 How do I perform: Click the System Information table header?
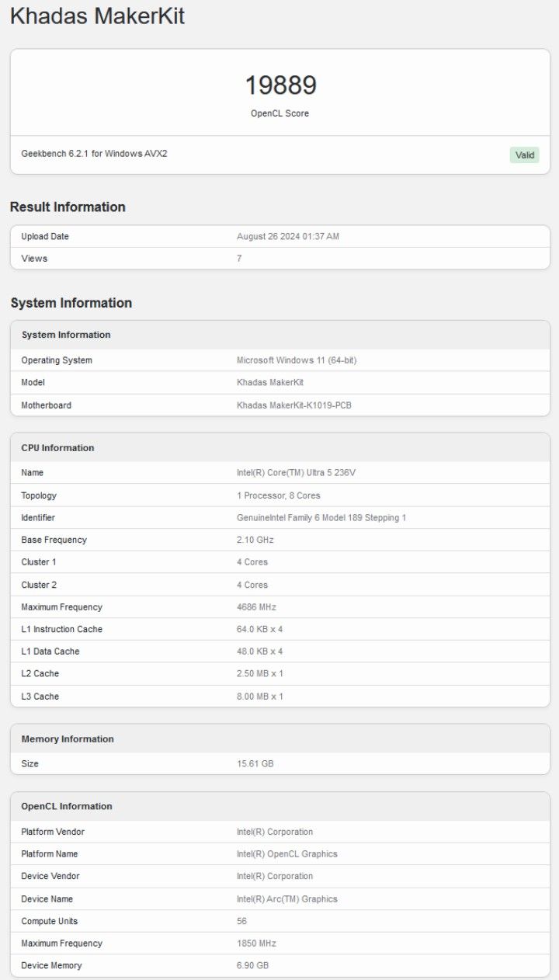pos(66,335)
